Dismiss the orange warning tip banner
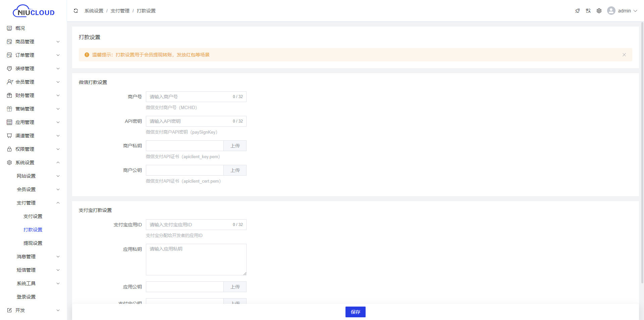Viewport: 644px width, 320px height. pos(624,55)
